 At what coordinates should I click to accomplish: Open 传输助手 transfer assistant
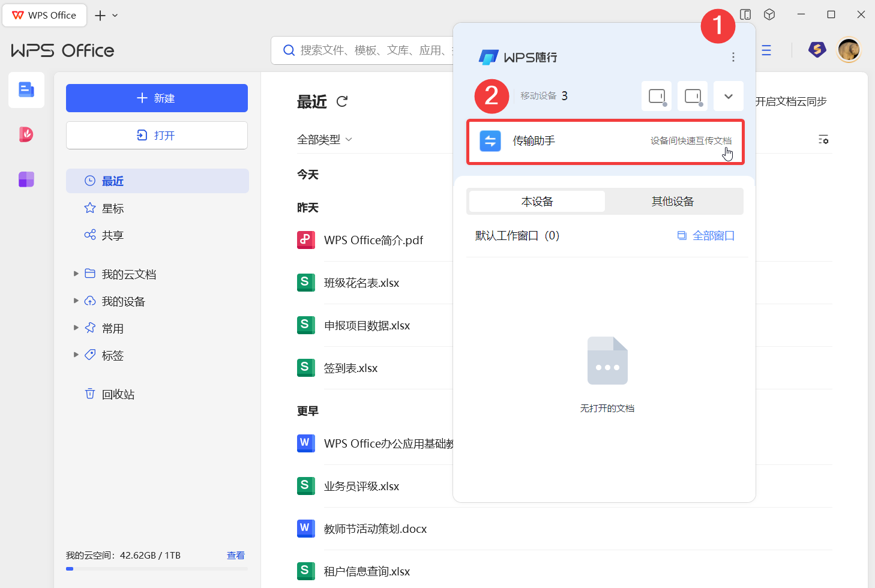click(606, 142)
